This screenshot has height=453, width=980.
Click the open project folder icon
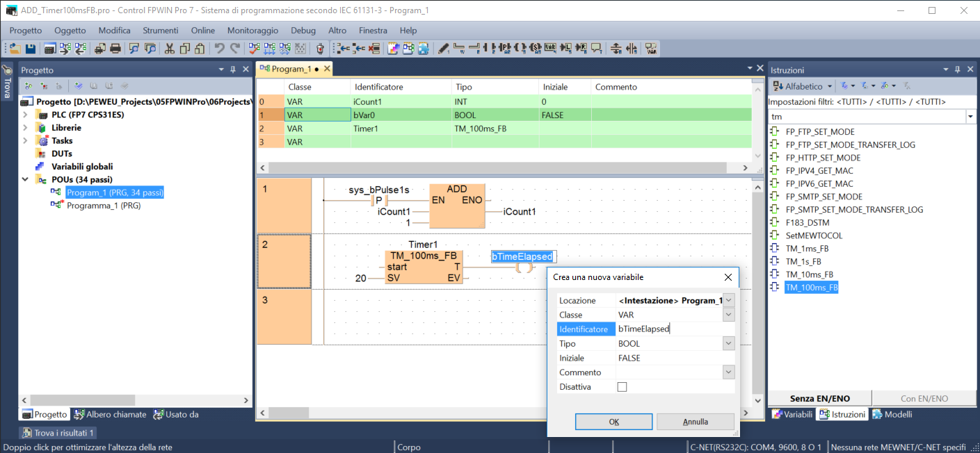pyautogui.click(x=14, y=49)
